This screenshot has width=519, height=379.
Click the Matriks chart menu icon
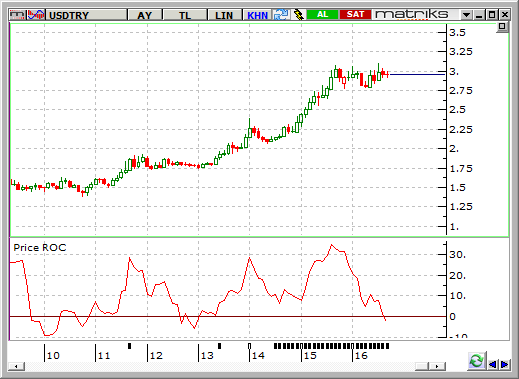[x=17, y=15]
